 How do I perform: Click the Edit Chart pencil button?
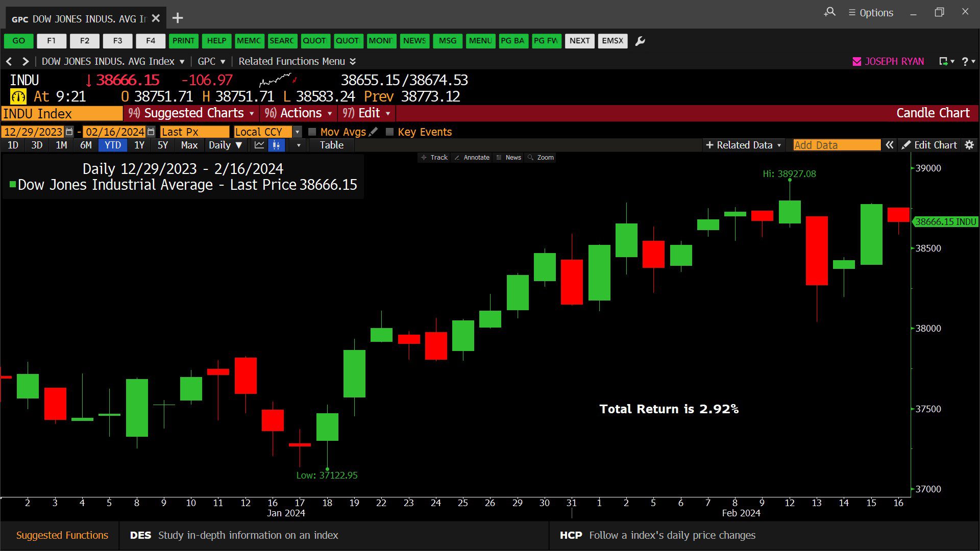[x=929, y=145]
